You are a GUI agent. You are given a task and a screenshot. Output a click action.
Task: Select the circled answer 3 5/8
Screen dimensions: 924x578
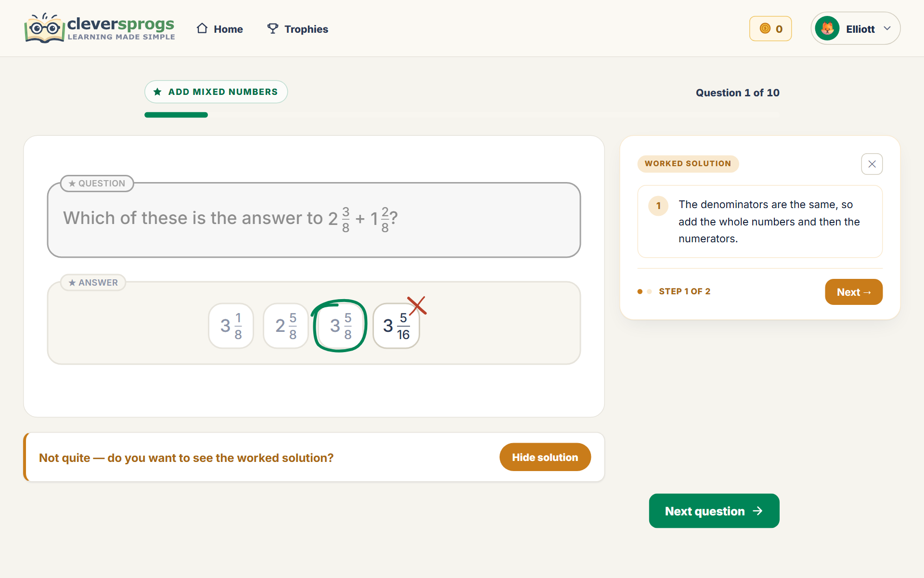pos(341,326)
